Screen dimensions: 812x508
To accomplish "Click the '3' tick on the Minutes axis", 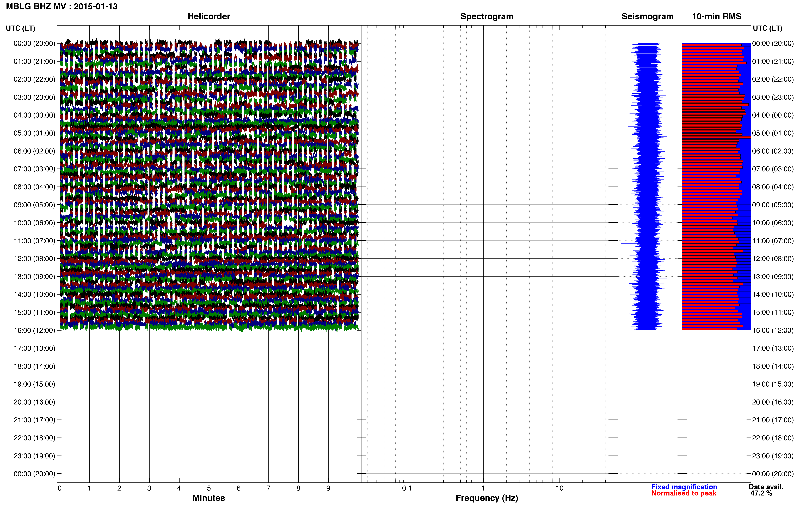I will pos(149,488).
